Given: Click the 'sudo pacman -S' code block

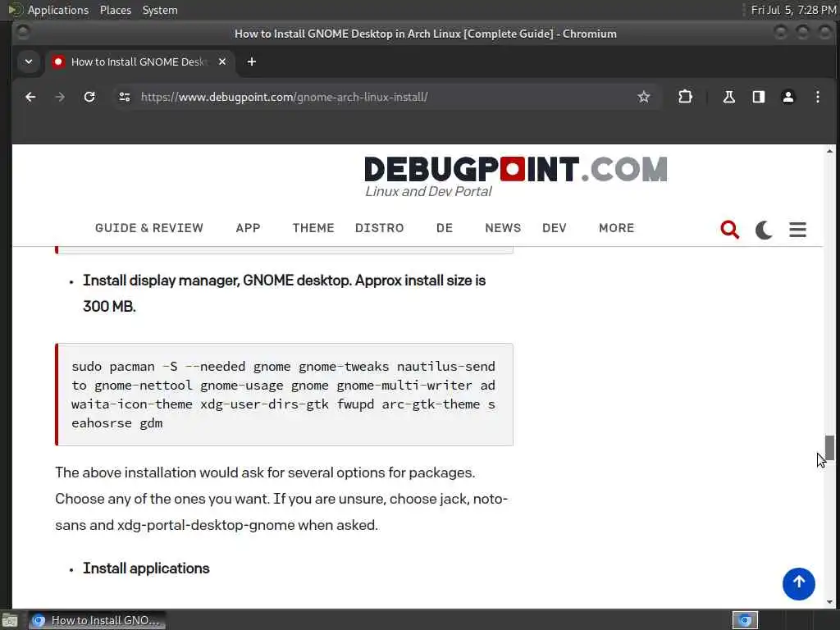Looking at the screenshot, I should coord(284,395).
